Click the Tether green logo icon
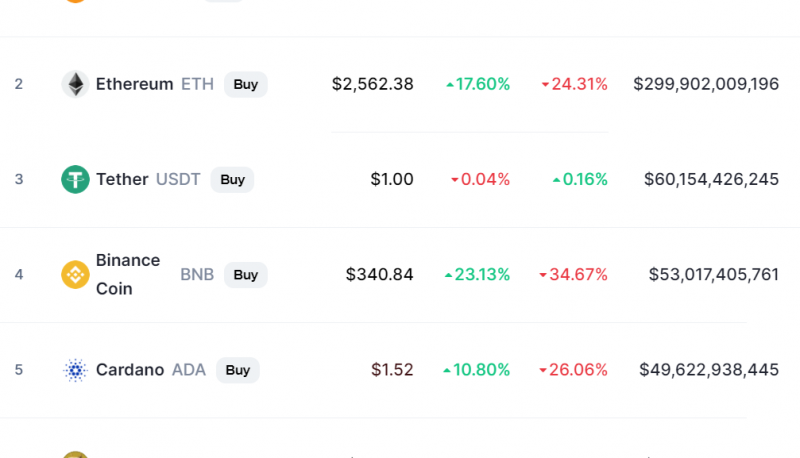Image resolution: width=800 pixels, height=458 pixels. point(76,180)
